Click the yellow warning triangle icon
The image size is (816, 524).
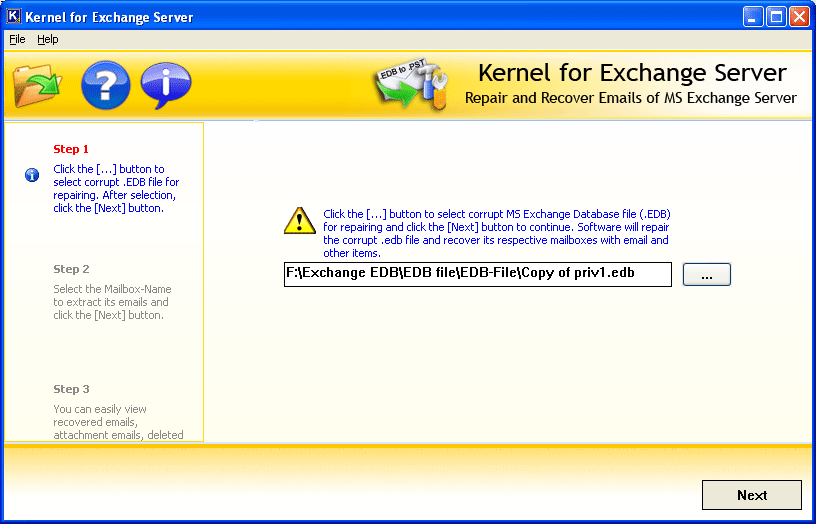pos(300,221)
